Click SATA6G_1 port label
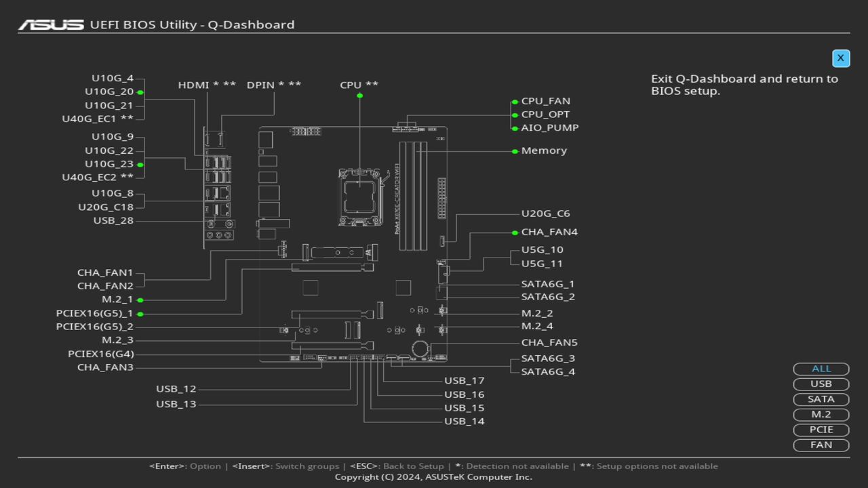 (548, 284)
